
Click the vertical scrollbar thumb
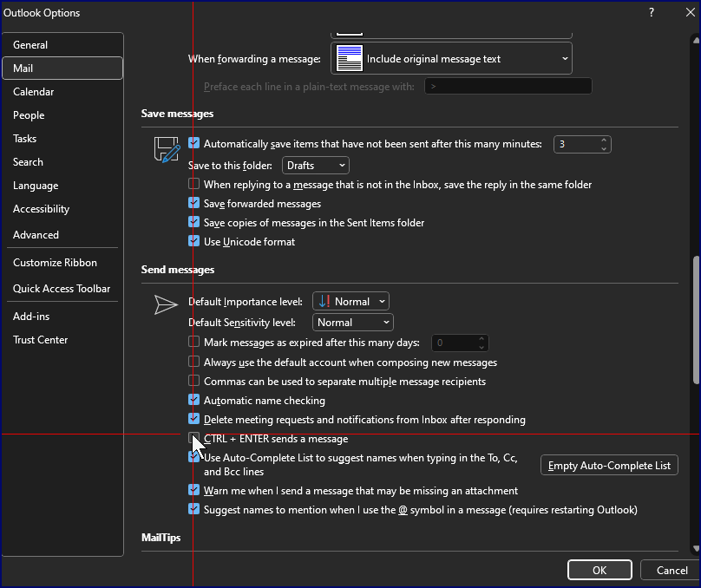pyautogui.click(x=696, y=320)
